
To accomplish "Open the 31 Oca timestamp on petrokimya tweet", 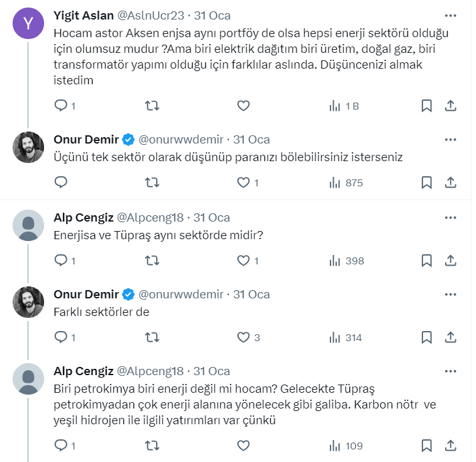I will [212, 371].
